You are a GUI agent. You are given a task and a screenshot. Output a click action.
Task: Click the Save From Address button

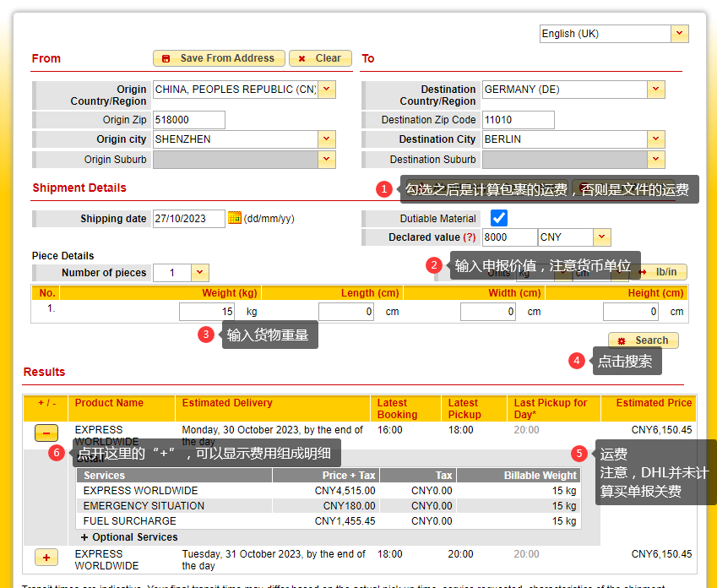tap(219, 58)
